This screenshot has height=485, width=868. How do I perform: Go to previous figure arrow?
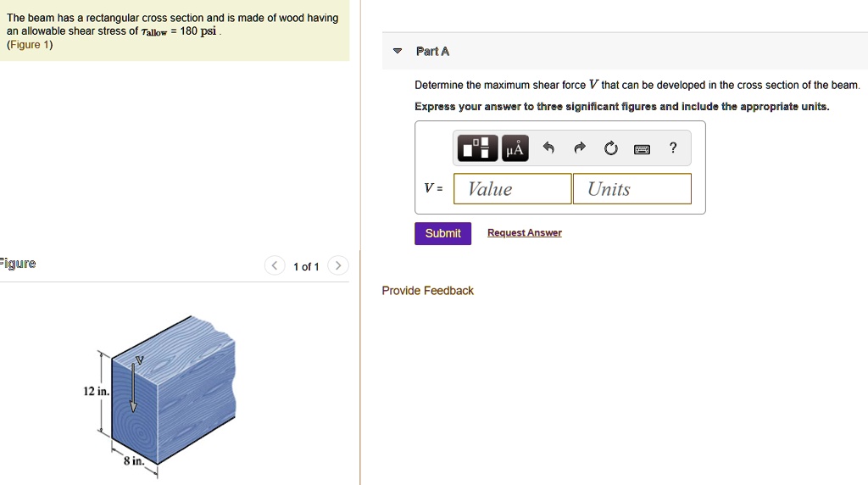pyautogui.click(x=275, y=265)
